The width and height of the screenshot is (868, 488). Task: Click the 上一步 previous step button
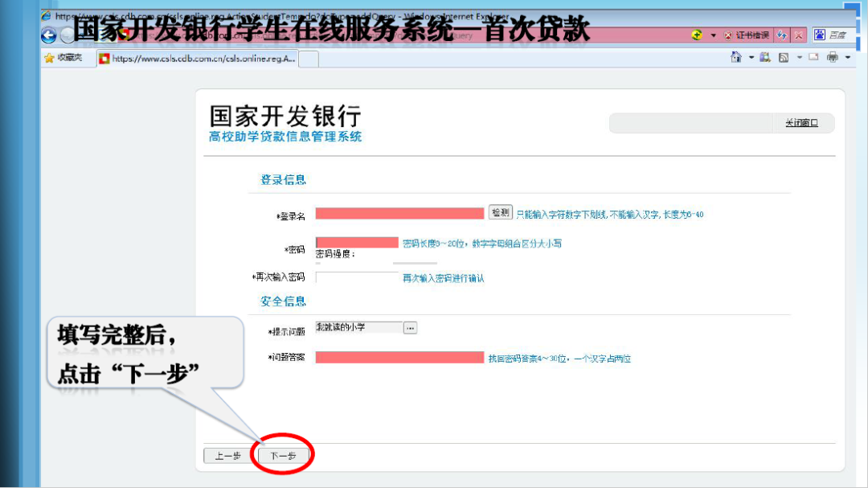click(x=227, y=456)
